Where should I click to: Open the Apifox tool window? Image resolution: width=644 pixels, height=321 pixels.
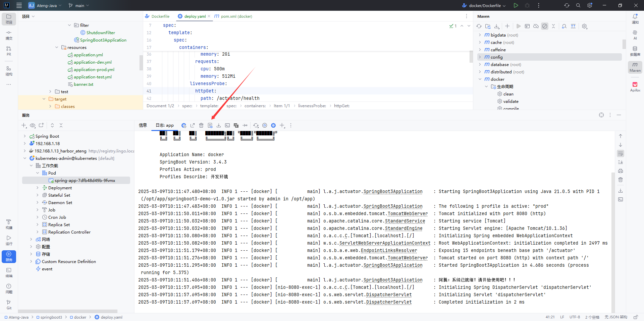tap(635, 86)
